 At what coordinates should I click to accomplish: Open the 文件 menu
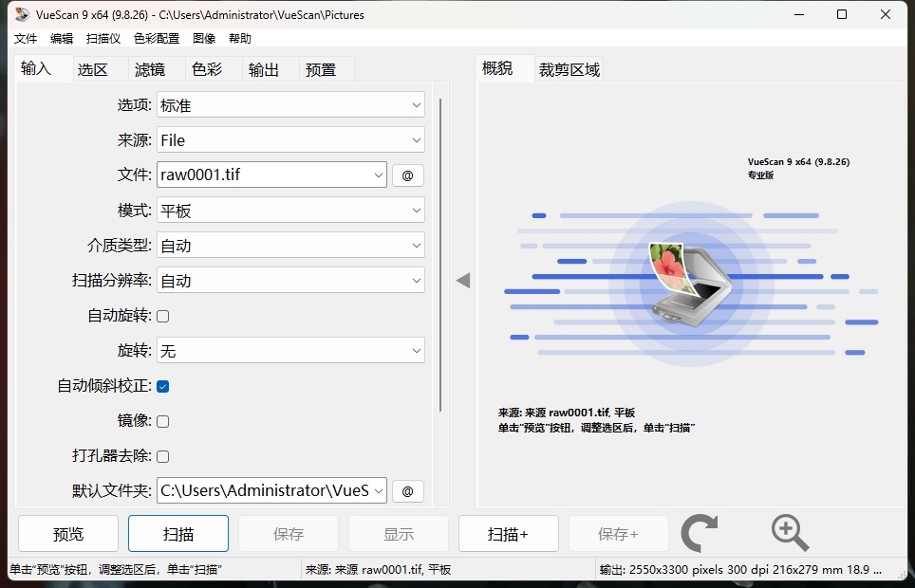pyautogui.click(x=26, y=39)
